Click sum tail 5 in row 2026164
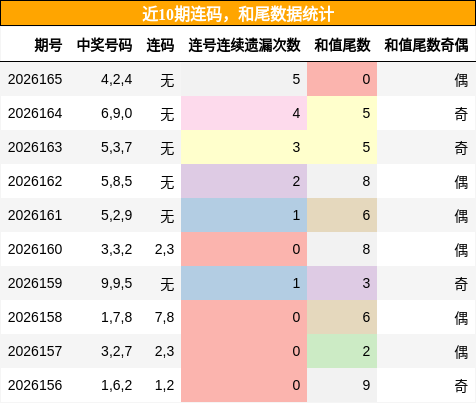This screenshot has height=403, width=476. (x=342, y=113)
